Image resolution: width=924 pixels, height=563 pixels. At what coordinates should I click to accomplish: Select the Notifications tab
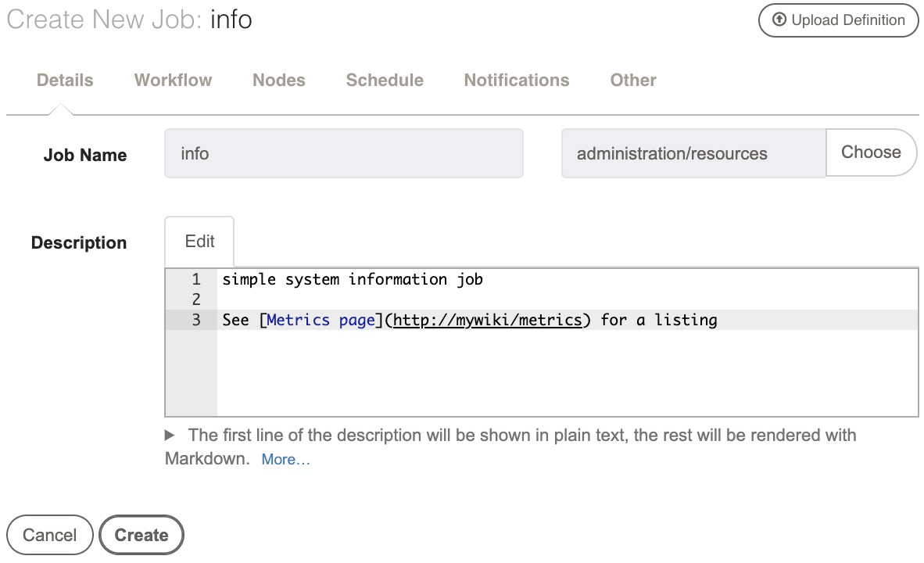[x=516, y=81]
